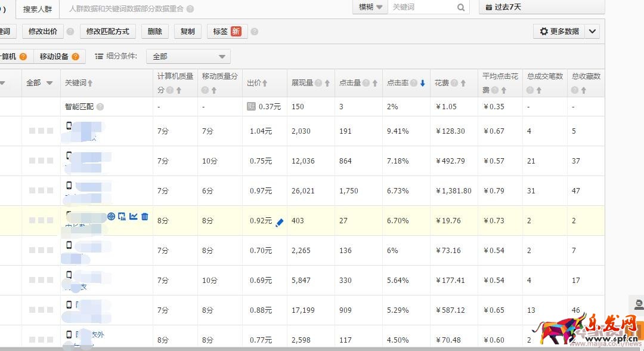Click the 修改匹配方式 button
Viewport: 644px width, 351px height.
[x=107, y=31]
